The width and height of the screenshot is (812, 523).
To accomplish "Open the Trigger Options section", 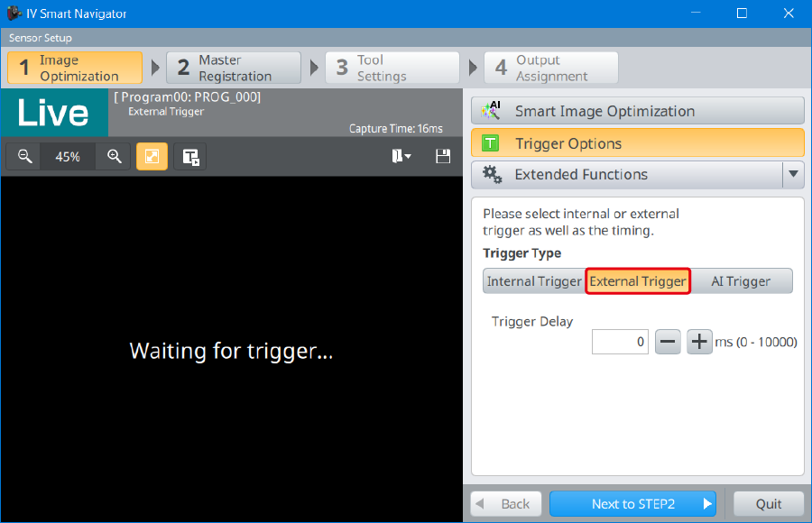I will click(637, 143).
